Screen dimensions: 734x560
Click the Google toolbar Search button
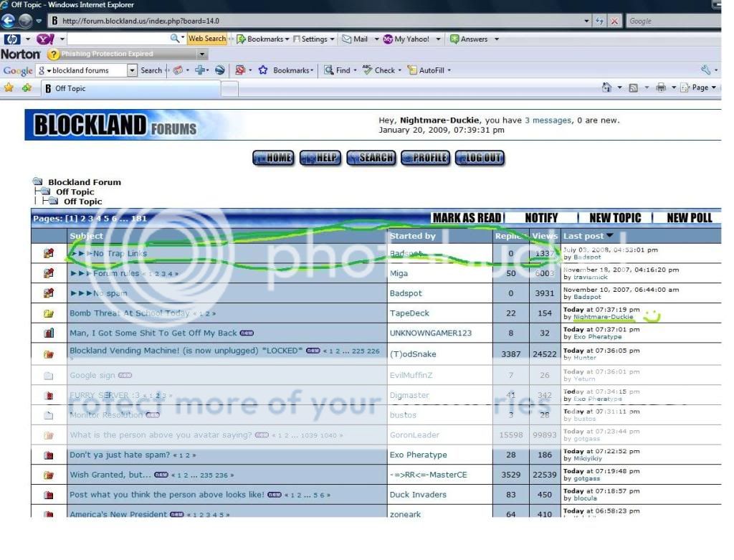tap(151, 71)
